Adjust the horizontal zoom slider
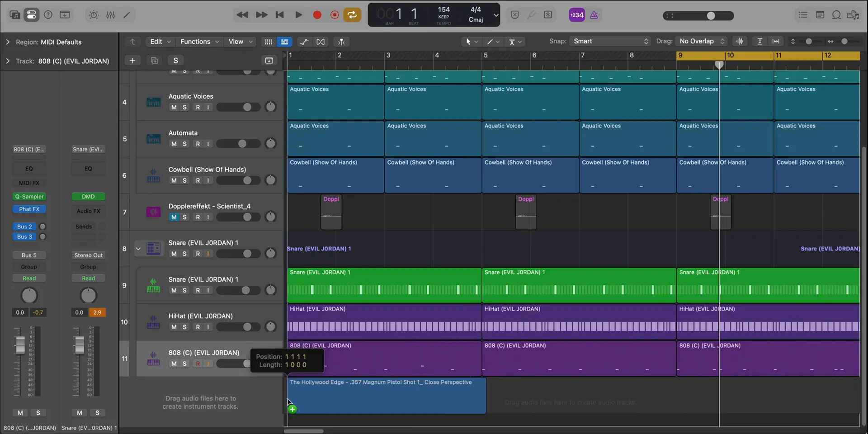The width and height of the screenshot is (868, 434). [x=844, y=41]
